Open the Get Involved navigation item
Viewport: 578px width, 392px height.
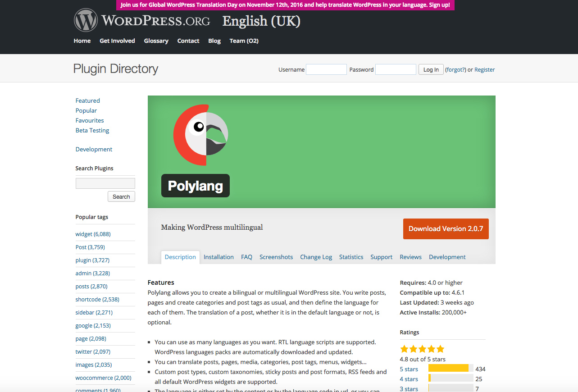(x=117, y=41)
